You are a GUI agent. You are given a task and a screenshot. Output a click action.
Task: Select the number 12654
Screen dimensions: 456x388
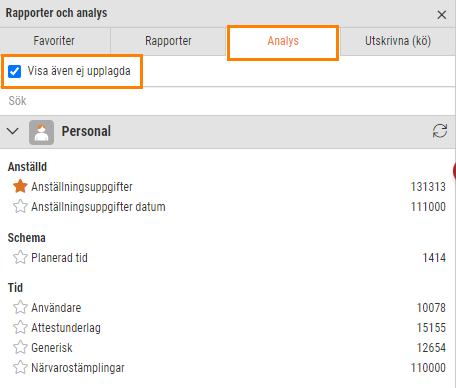[x=431, y=348]
